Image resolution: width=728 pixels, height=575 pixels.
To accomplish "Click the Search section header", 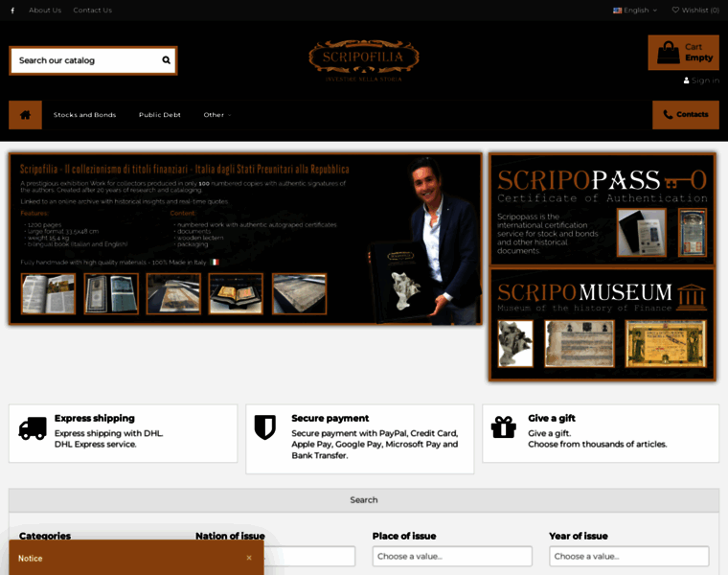I will click(x=364, y=500).
